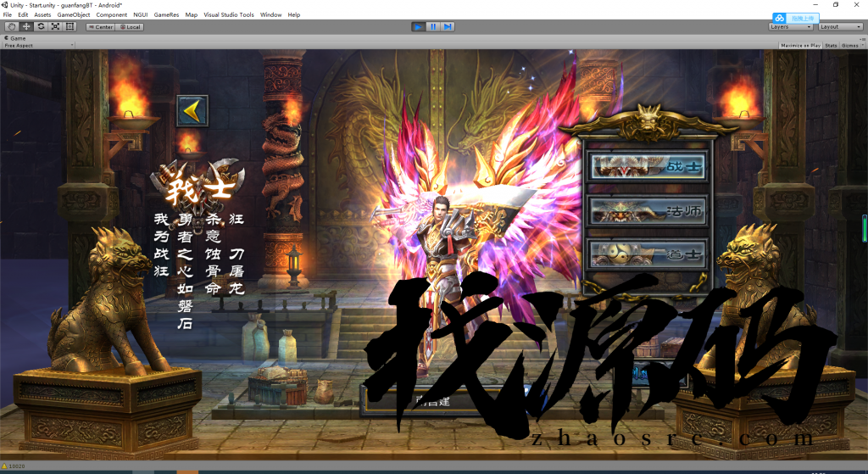
Task: Select the 战士 warrior class button
Action: tap(648, 165)
